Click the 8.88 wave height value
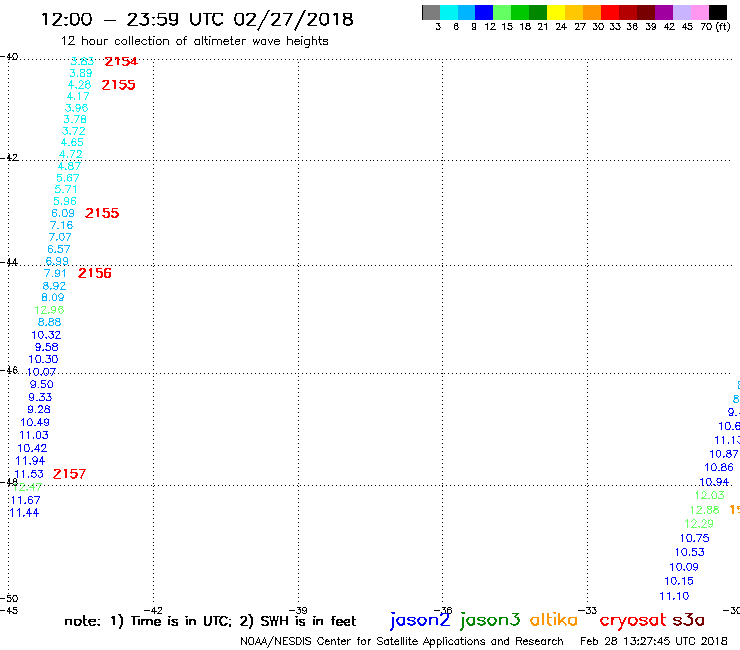 [50, 322]
